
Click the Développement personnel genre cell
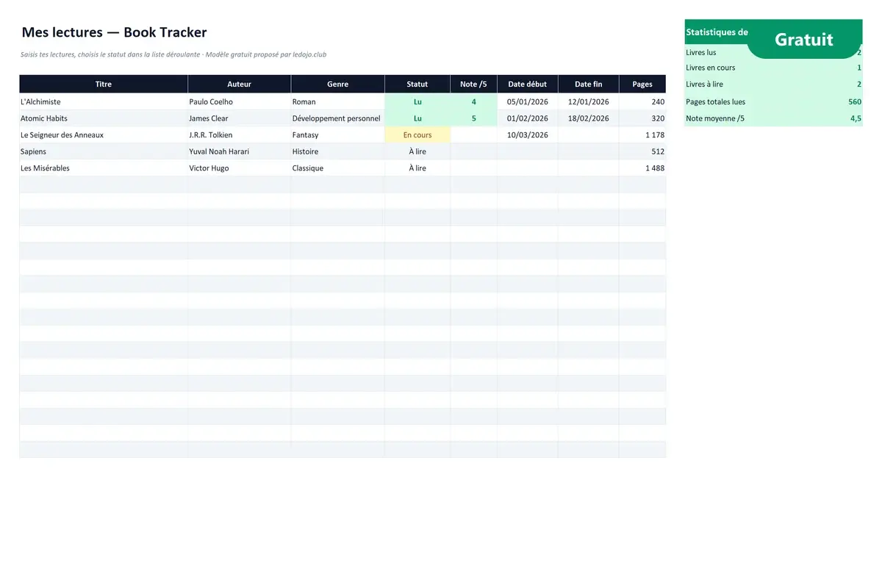pos(338,118)
